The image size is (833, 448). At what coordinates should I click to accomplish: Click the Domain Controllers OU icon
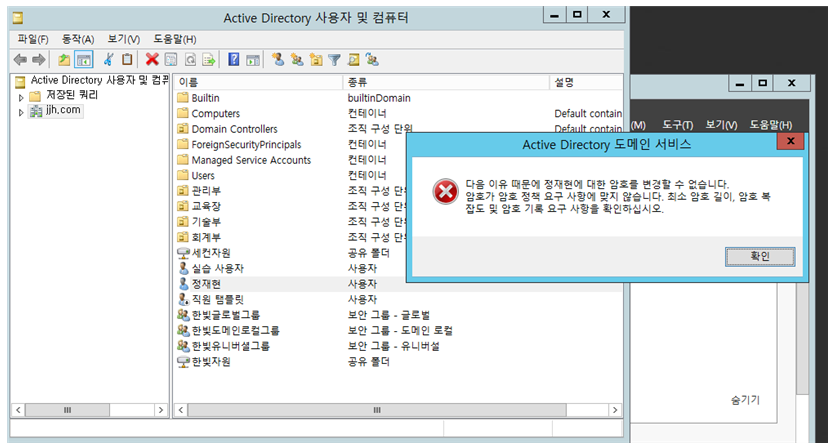183,129
